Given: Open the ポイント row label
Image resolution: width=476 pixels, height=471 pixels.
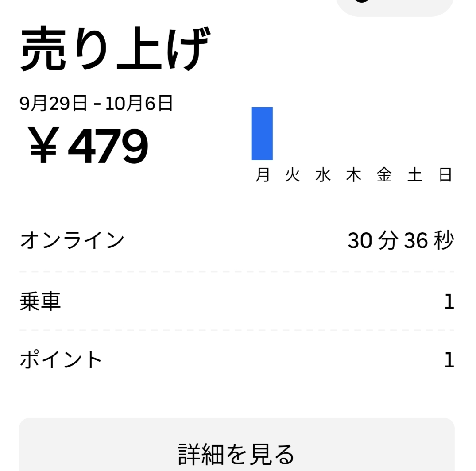Looking at the screenshot, I should (61, 360).
